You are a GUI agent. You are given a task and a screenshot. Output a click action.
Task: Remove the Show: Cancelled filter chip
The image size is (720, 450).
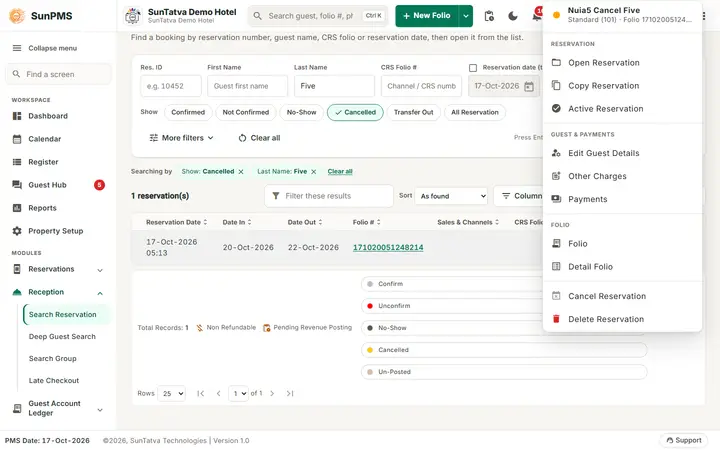pos(241,171)
